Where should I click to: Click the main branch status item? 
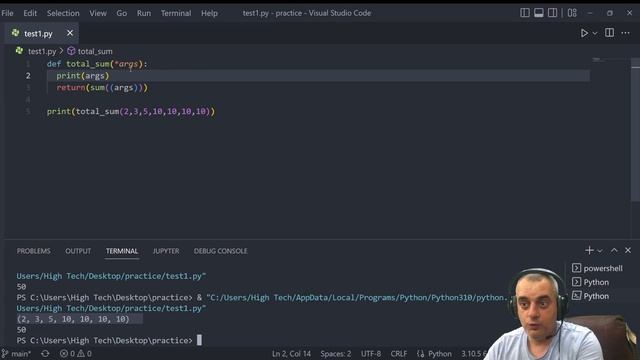tap(17, 353)
